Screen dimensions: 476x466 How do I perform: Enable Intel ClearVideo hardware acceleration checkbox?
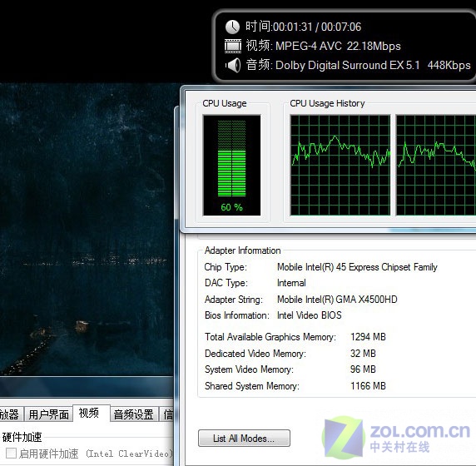coord(11,454)
